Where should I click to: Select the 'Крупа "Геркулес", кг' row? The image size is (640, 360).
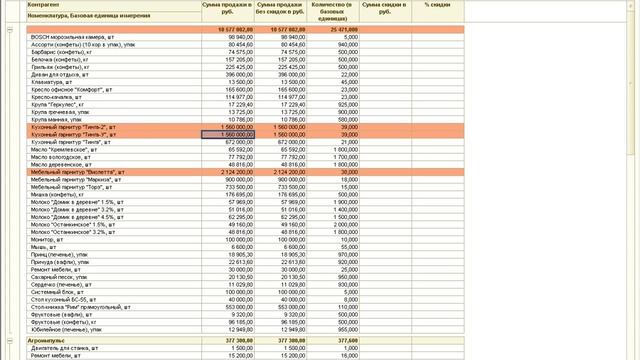coord(245,104)
